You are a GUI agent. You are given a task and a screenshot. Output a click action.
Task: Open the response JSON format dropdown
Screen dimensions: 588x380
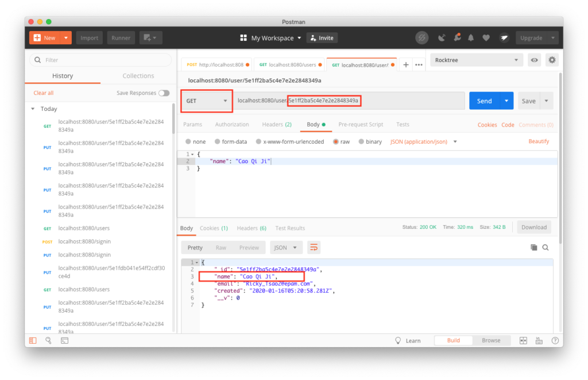tap(286, 247)
